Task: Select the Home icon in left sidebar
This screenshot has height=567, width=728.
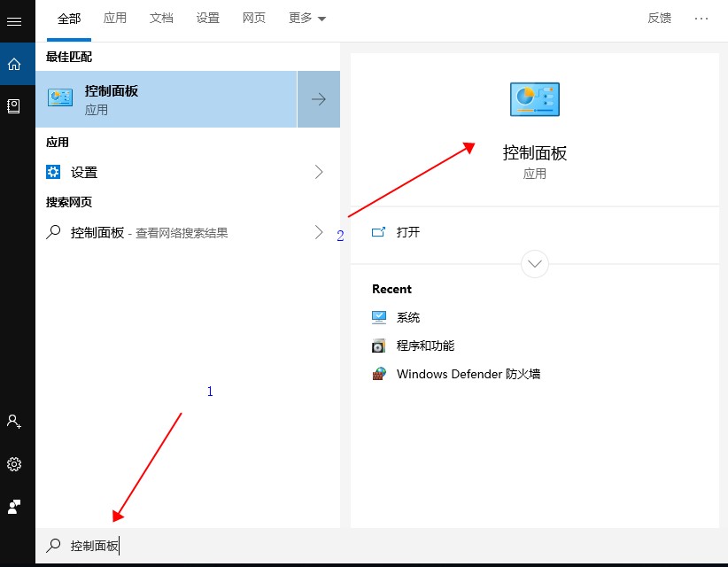Action: [x=14, y=64]
